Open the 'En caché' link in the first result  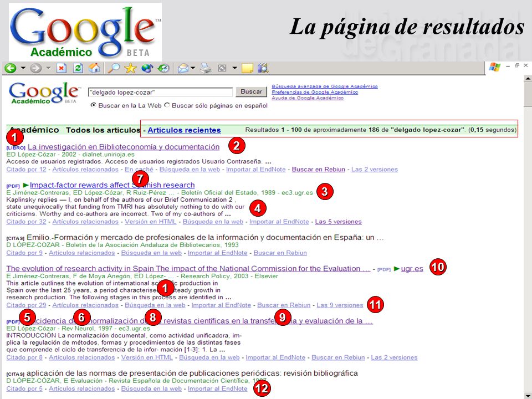tap(139, 170)
